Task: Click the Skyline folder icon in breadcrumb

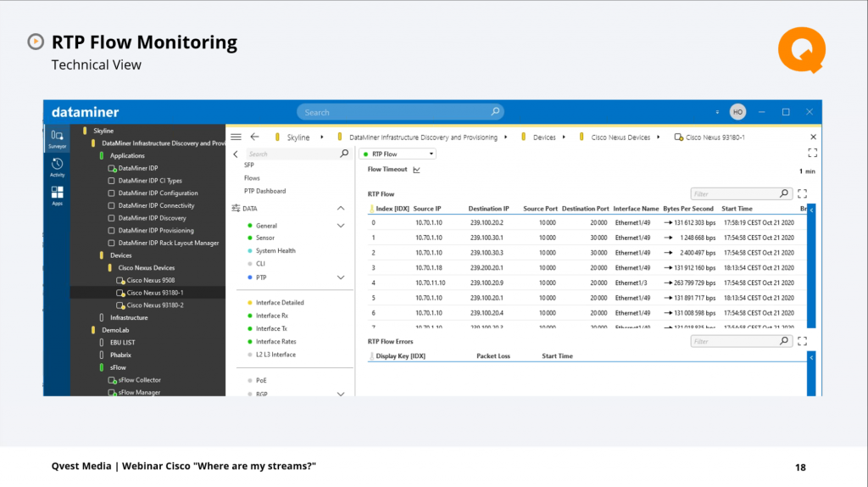Action: [277, 137]
